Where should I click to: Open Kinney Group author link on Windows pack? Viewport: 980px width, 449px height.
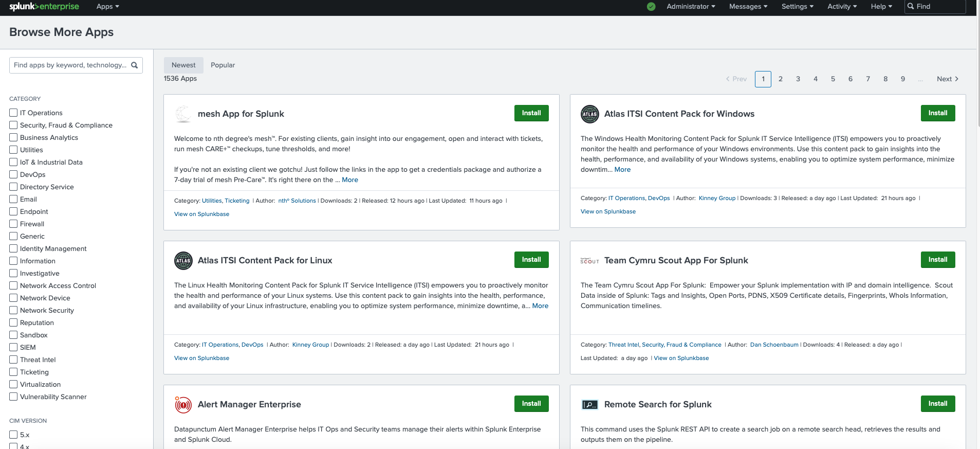pos(717,199)
